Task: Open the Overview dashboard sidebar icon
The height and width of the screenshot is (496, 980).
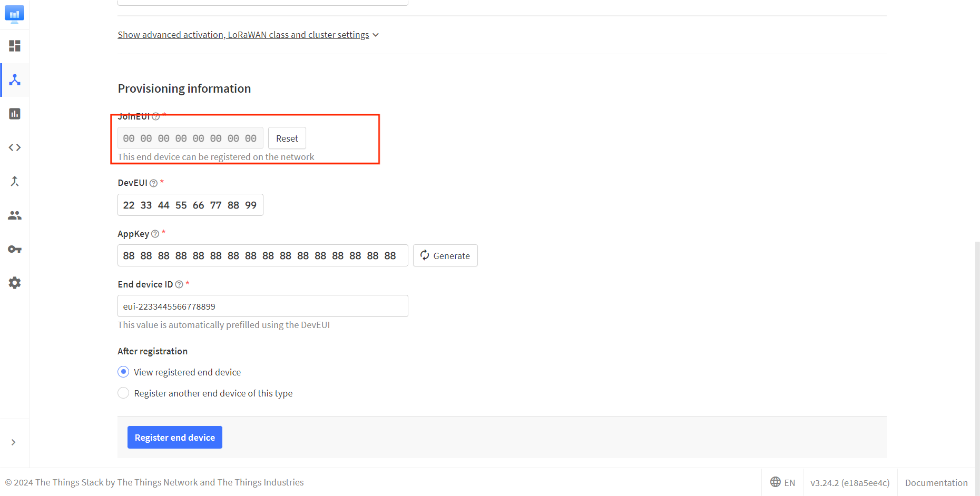Action: point(15,46)
